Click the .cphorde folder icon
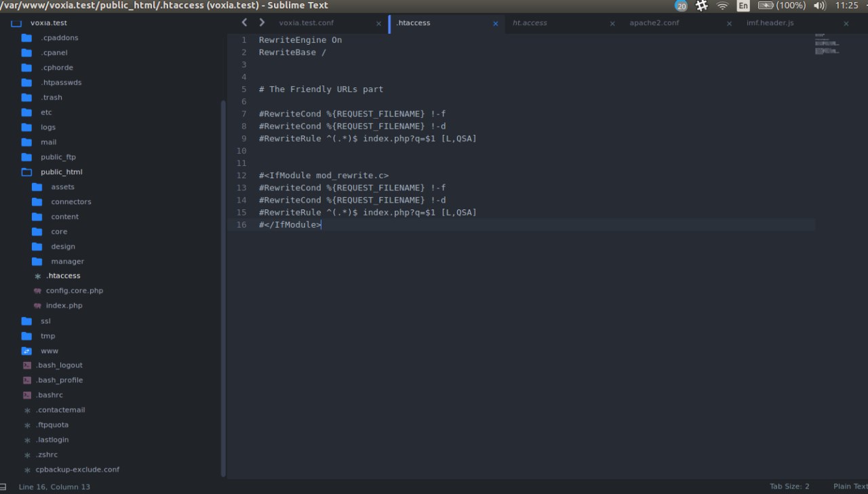Screen dimensions: 868x494 tap(26, 68)
